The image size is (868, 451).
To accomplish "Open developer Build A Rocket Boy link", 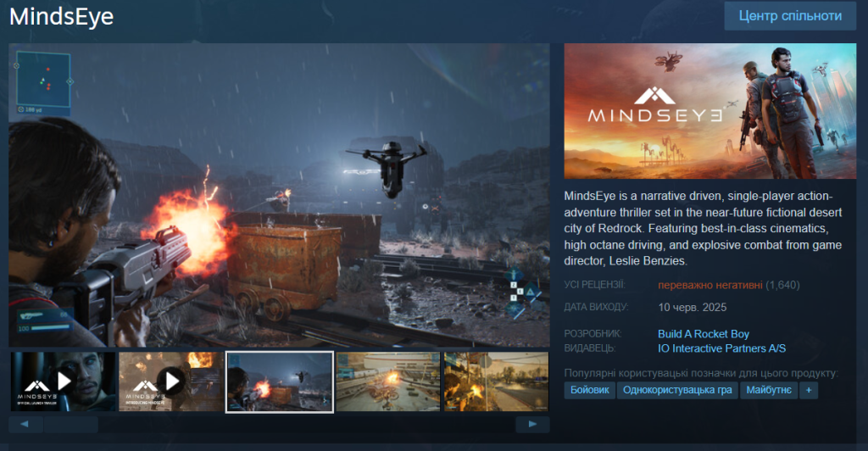I will 703,334.
